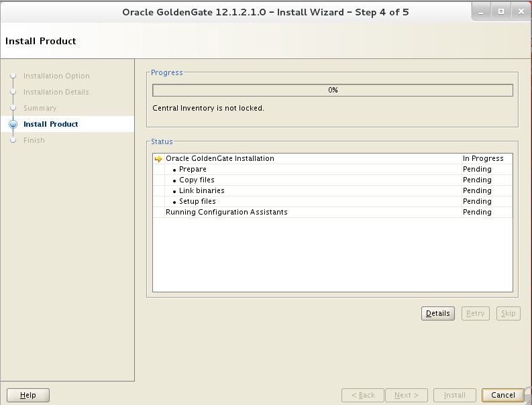The image size is (532, 405).
Task: Select the Copy files status row
Action: coord(333,180)
